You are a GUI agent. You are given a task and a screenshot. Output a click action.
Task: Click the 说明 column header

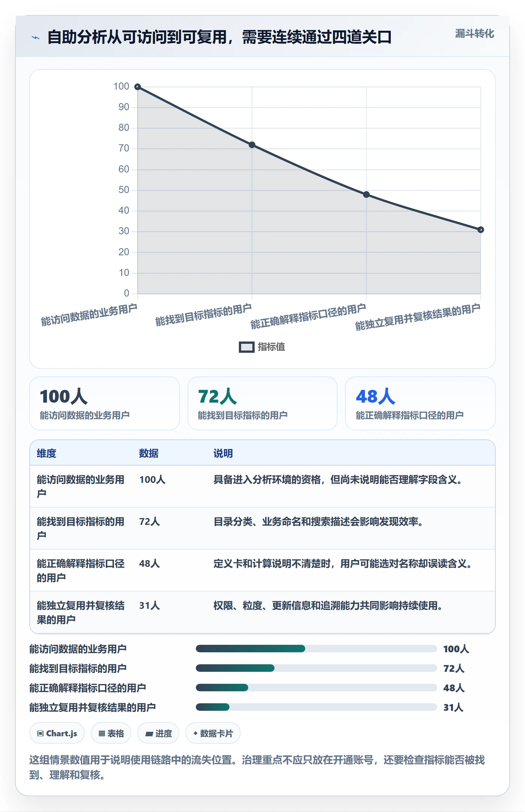tap(223, 453)
